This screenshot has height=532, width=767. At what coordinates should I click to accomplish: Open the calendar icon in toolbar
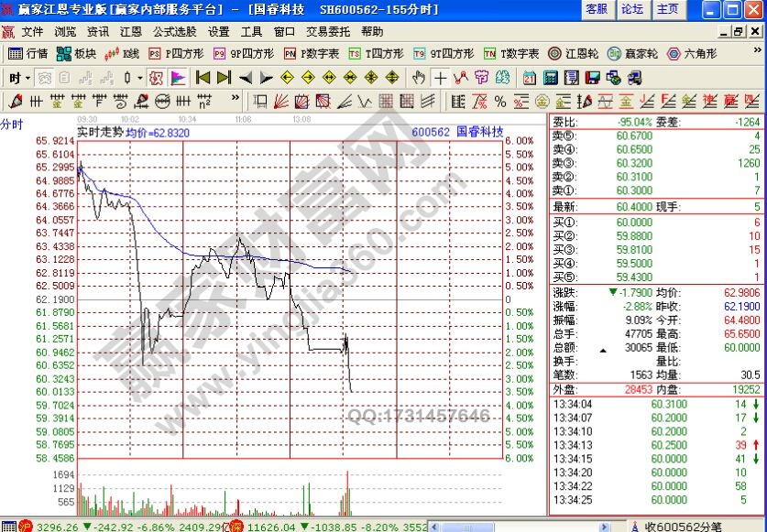tap(530, 78)
